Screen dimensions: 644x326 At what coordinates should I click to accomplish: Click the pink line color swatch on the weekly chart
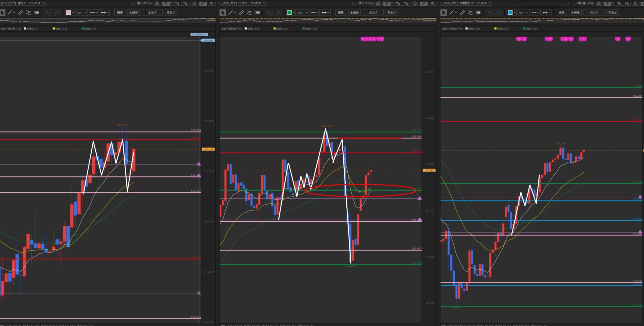tap(68, 13)
